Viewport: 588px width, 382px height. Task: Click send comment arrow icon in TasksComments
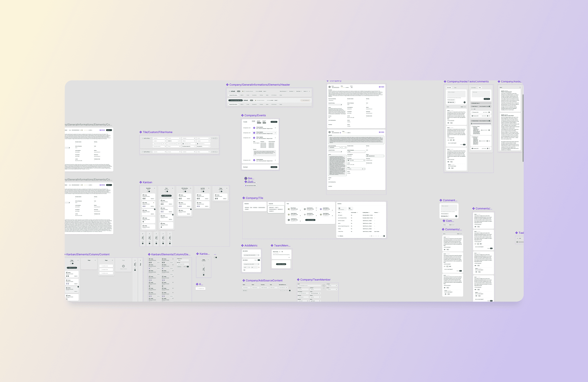(x=465, y=102)
